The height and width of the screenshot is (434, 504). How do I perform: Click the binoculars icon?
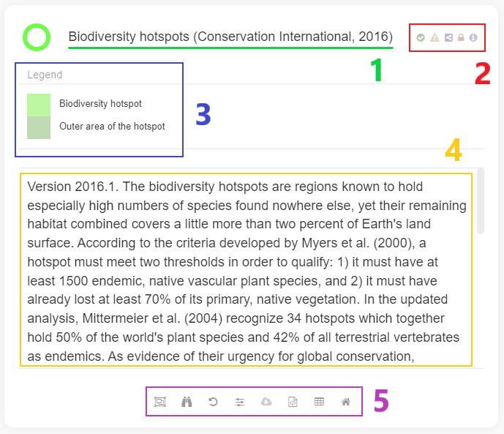187,402
